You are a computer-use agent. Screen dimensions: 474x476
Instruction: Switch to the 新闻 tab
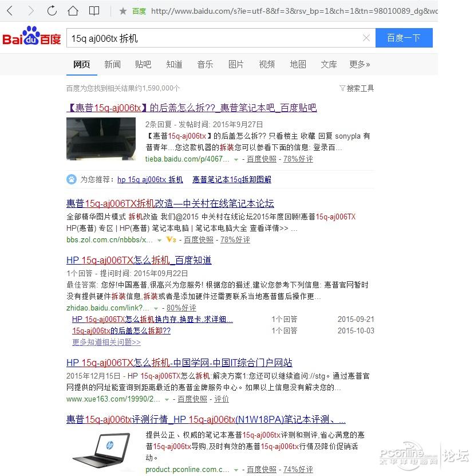[x=113, y=64]
